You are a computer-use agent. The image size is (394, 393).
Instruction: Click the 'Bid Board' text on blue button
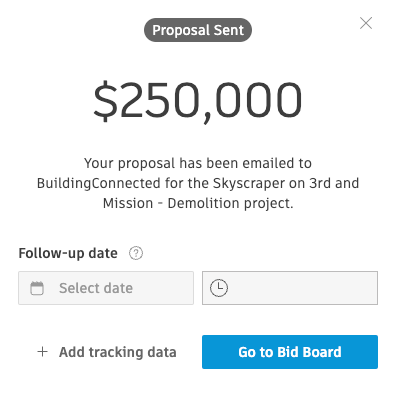pyautogui.click(x=309, y=352)
